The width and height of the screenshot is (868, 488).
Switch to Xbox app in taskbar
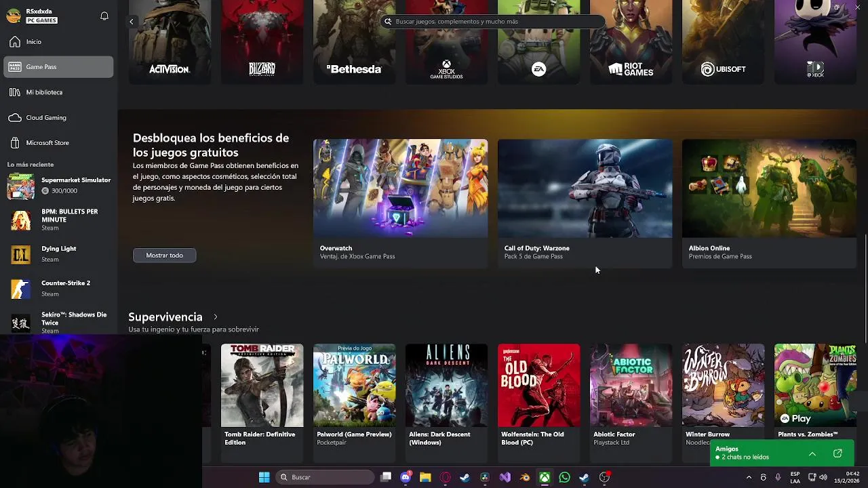tap(545, 478)
